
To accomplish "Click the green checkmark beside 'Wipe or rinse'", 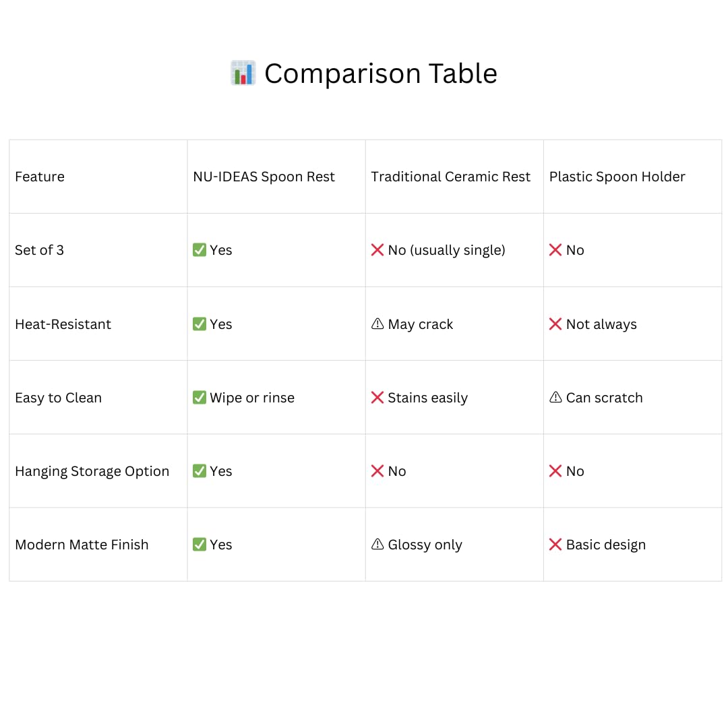I will click(x=200, y=398).
